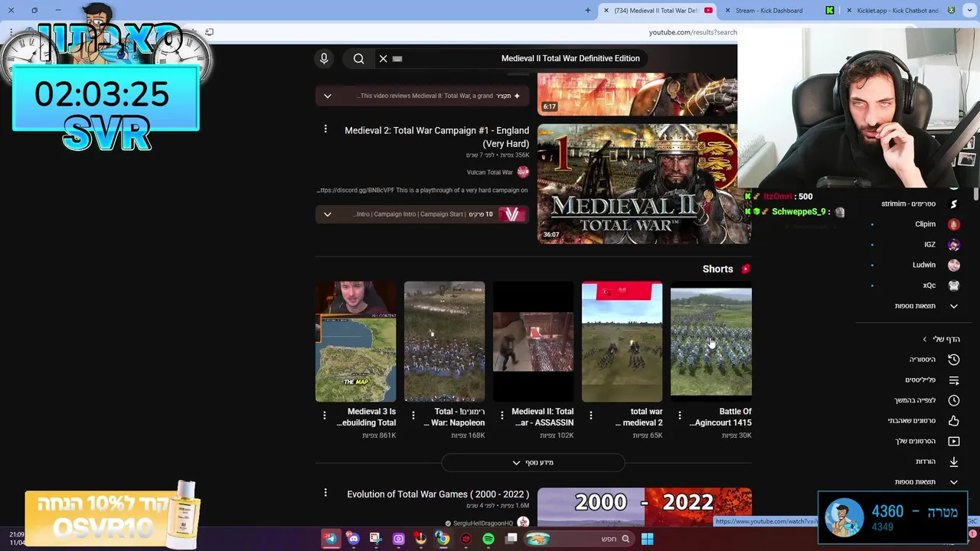Open Spotify from the taskbar
This screenshot has width=980, height=551.
pos(488,539)
